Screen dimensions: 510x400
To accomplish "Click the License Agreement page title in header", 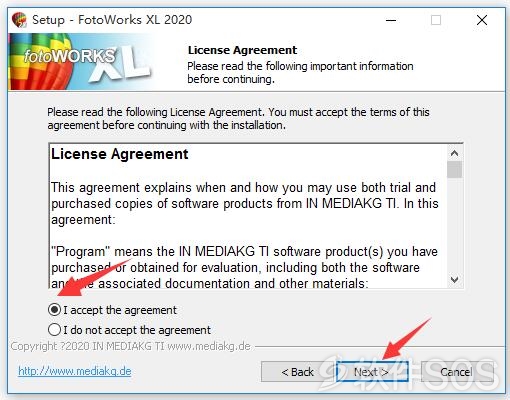I will (x=242, y=50).
